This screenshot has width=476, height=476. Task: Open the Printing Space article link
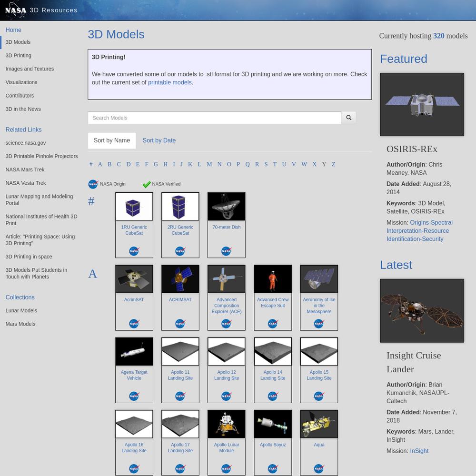tap(40, 240)
